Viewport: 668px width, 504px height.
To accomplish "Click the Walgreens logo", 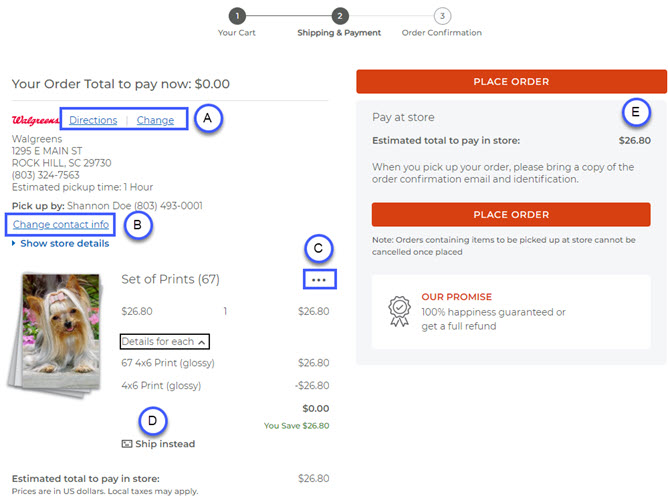I will point(34,120).
